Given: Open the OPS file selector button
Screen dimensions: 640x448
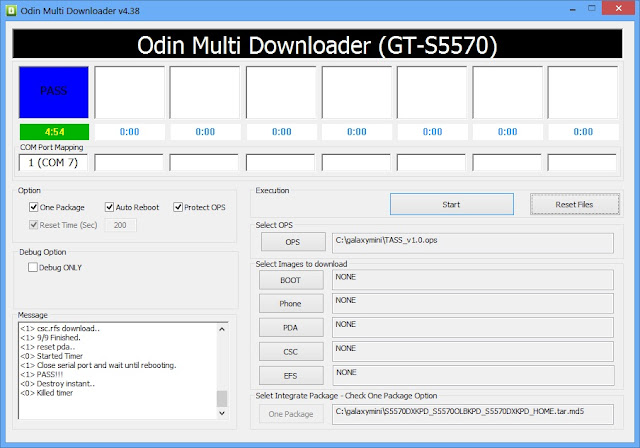Looking at the screenshot, I should [293, 242].
